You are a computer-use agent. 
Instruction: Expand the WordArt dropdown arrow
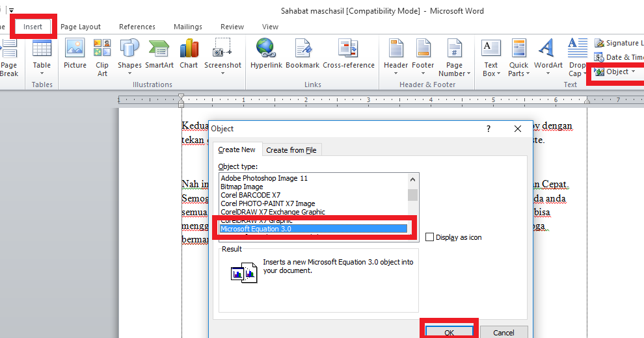pos(548,73)
